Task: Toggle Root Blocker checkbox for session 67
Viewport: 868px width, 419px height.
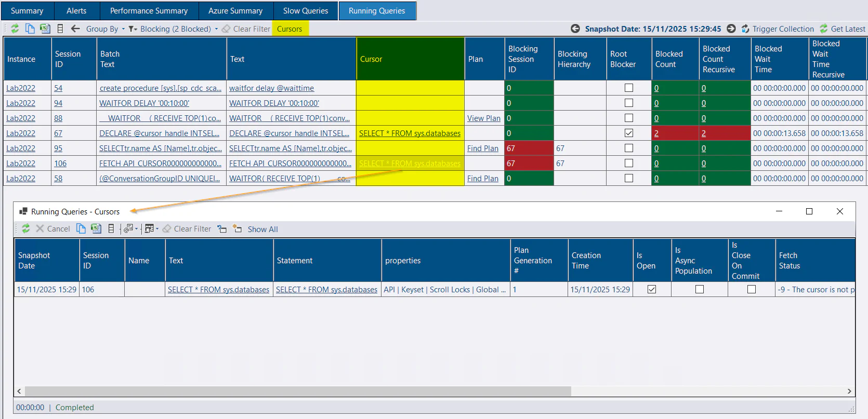Action: coord(629,133)
